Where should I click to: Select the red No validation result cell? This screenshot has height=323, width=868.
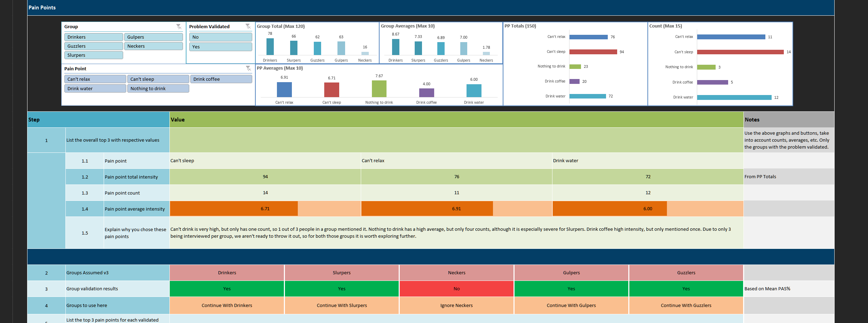point(456,289)
